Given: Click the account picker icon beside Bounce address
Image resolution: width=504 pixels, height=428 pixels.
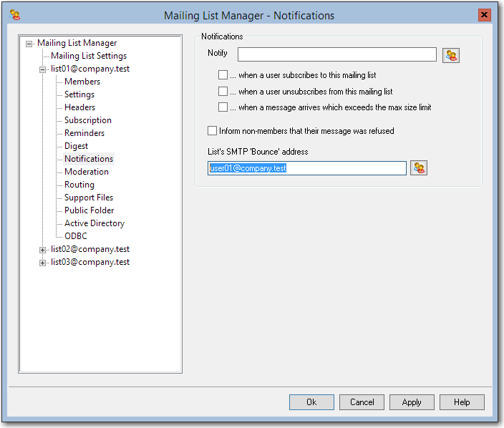Looking at the screenshot, I should click(419, 168).
